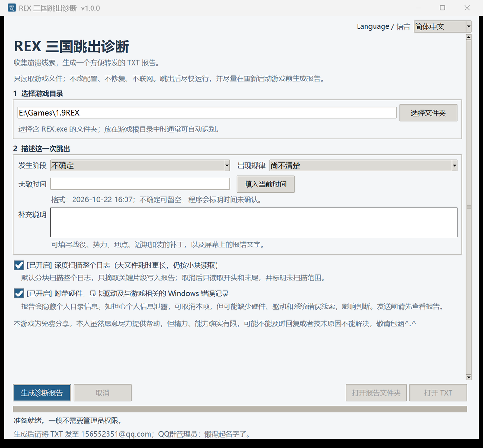This screenshot has height=448, width=483.
Task: Minimize the REX diagnostic window
Action: (418, 8)
